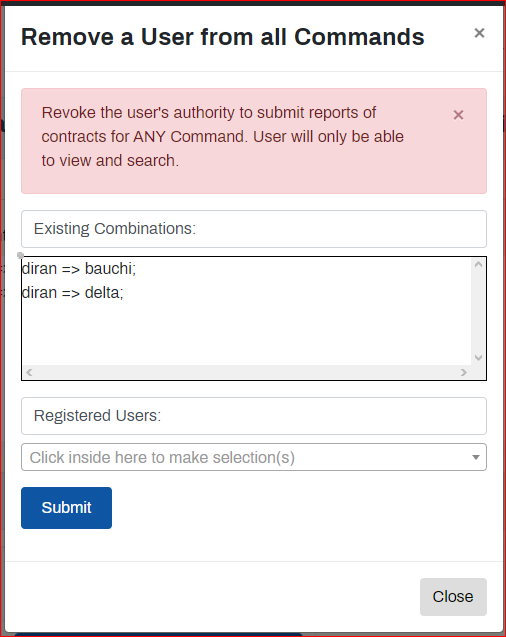This screenshot has height=637, width=506.
Task: Click the revoke authority warning message text
Action: click(223, 136)
